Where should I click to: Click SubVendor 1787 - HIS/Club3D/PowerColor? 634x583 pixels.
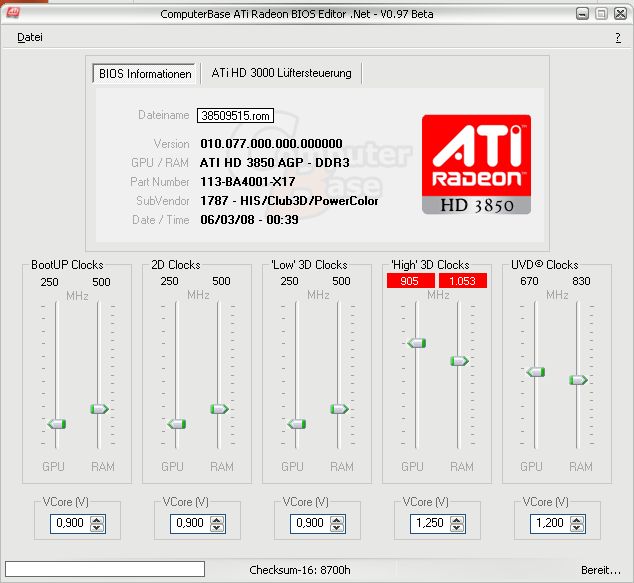point(289,201)
